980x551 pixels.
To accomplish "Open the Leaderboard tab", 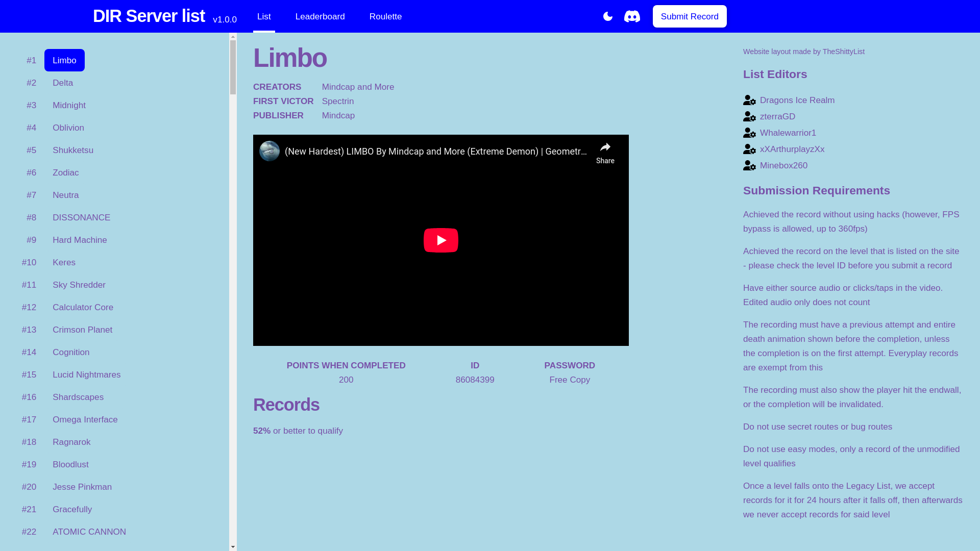I will pyautogui.click(x=320, y=16).
